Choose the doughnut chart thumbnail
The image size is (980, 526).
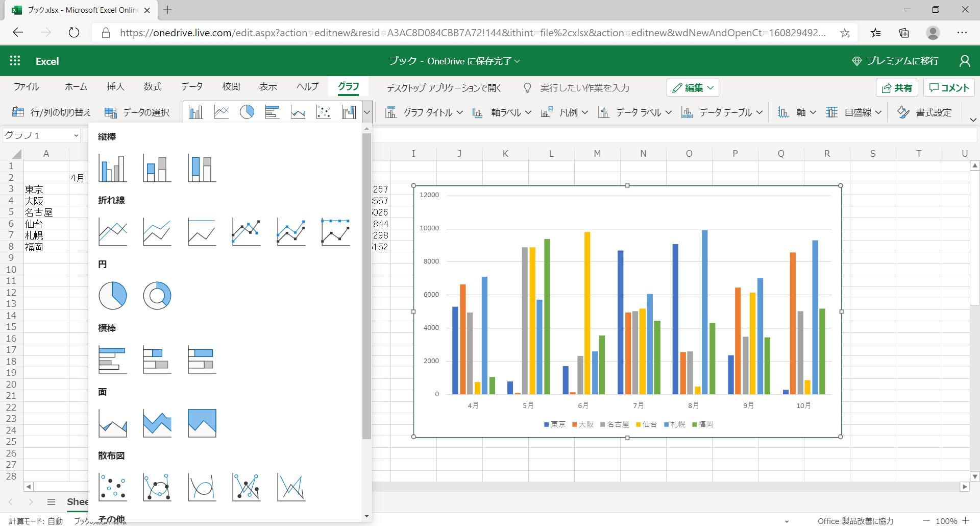point(157,296)
